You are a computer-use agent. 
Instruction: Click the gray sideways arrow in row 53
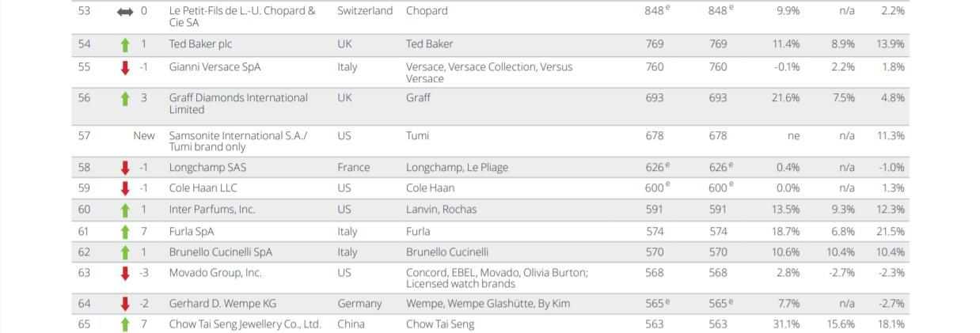pos(125,11)
